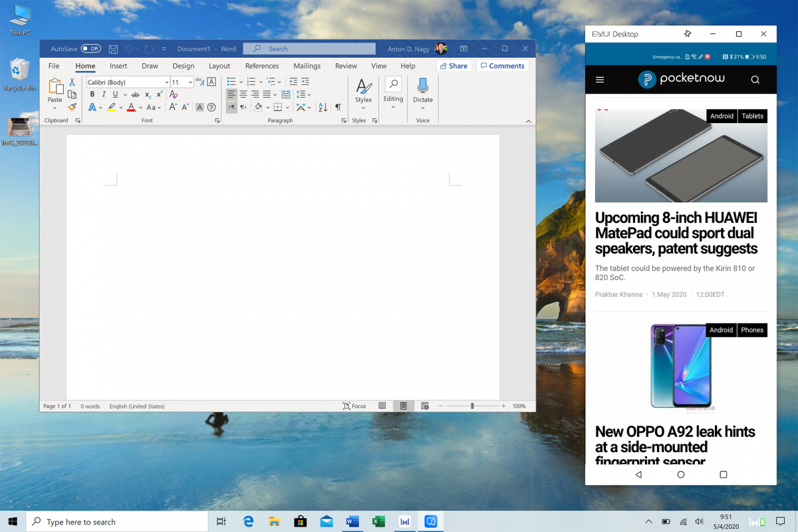Viewport: 798px width, 532px height.
Task: Enable Web Layout view in the status bar
Action: [424, 406]
